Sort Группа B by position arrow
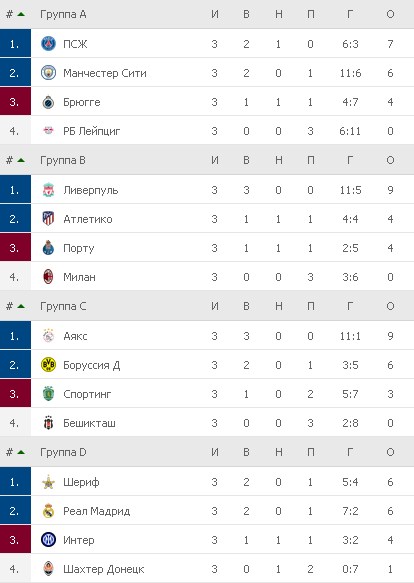This screenshot has width=414, height=583. [21, 160]
